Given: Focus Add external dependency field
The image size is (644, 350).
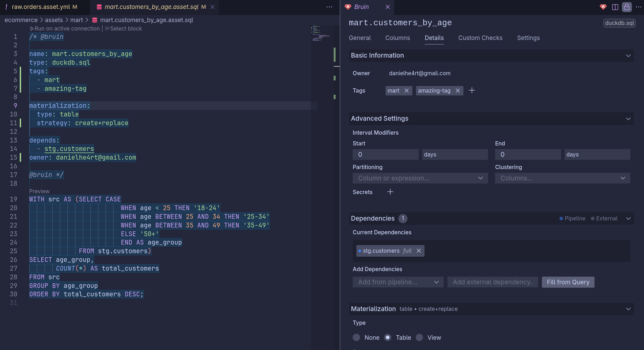Looking at the screenshot, I should point(493,282).
